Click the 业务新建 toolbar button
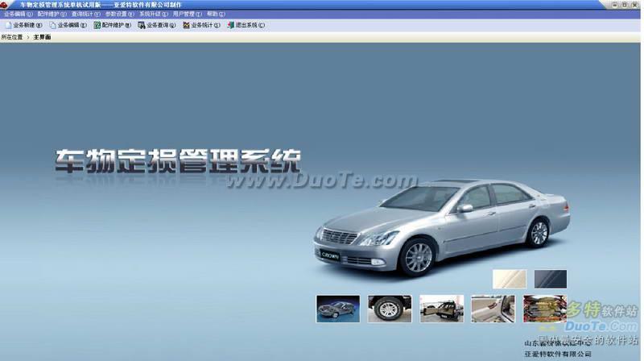644x361 pixels. tap(24, 25)
